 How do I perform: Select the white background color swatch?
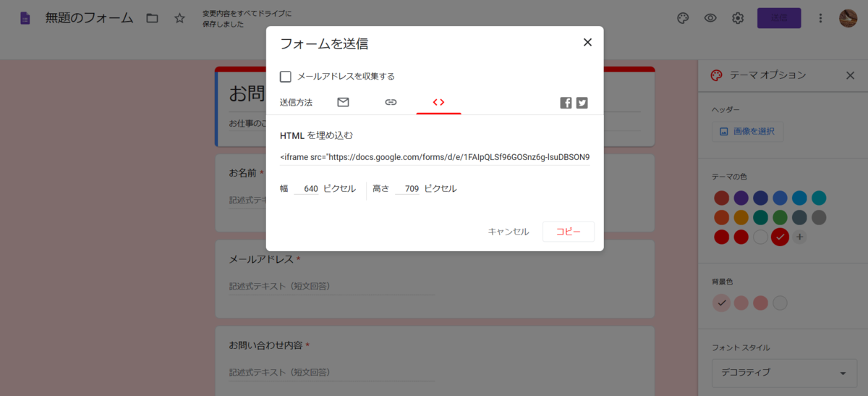[x=780, y=303]
